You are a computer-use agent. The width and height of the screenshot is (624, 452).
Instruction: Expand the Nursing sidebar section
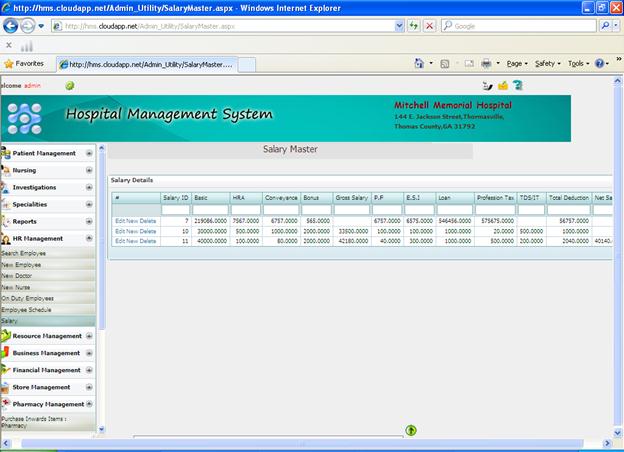coord(90,170)
